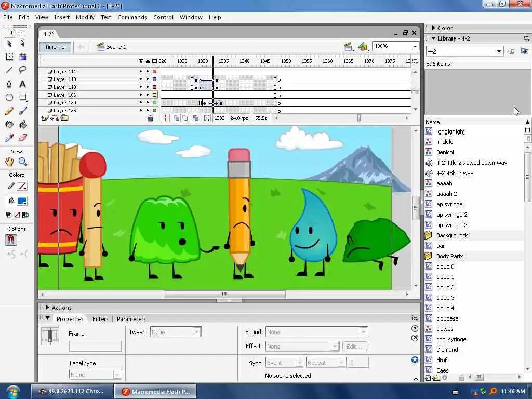The image size is (532, 399).
Task: Select the Rectangle tool
Action: (22, 97)
